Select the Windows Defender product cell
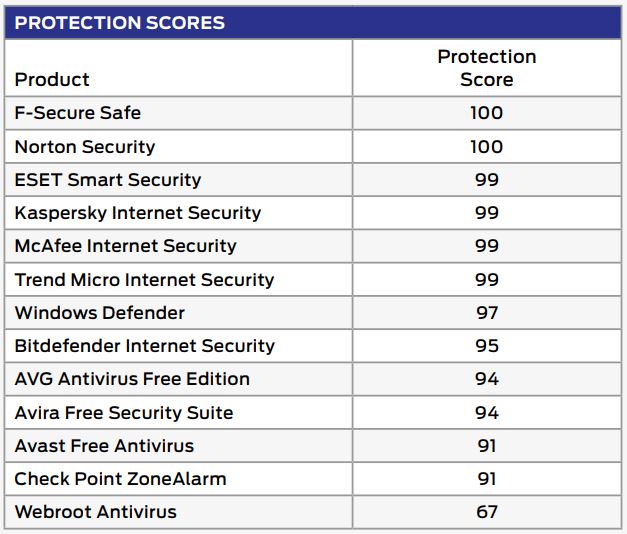Image resolution: width=627 pixels, height=534 pixels. point(100,313)
